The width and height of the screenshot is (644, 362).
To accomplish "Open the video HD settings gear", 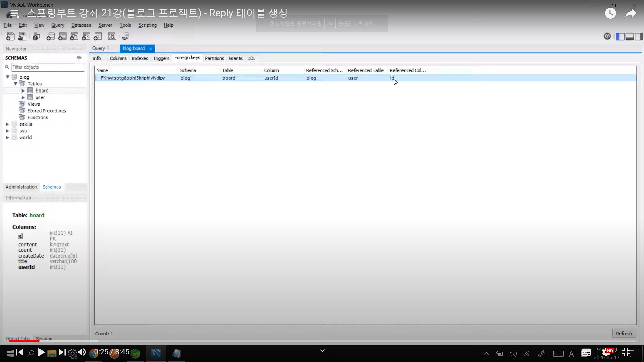I will pos(606,352).
